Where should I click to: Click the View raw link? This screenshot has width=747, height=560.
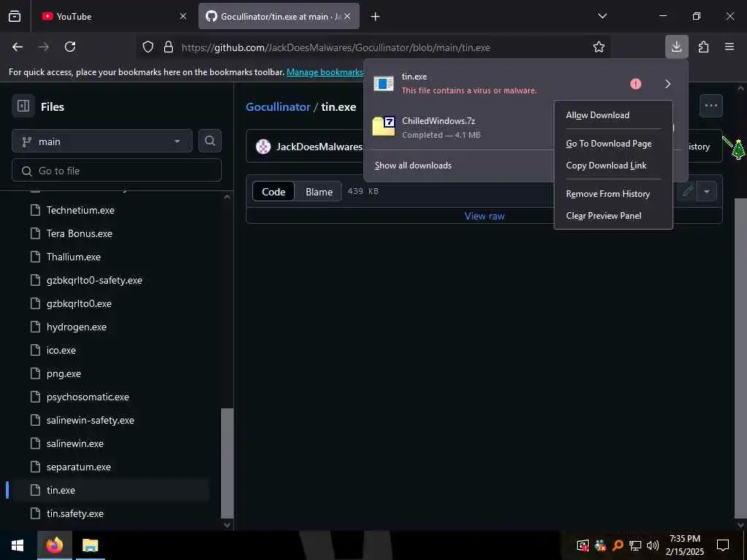[x=484, y=216]
